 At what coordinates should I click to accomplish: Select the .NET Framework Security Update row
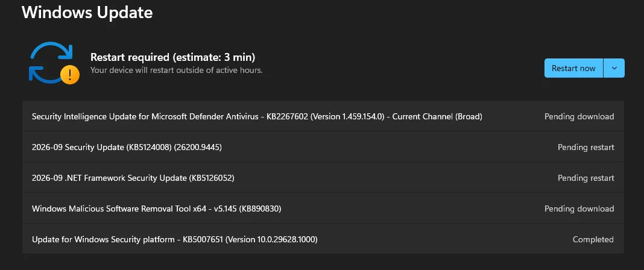point(323,178)
